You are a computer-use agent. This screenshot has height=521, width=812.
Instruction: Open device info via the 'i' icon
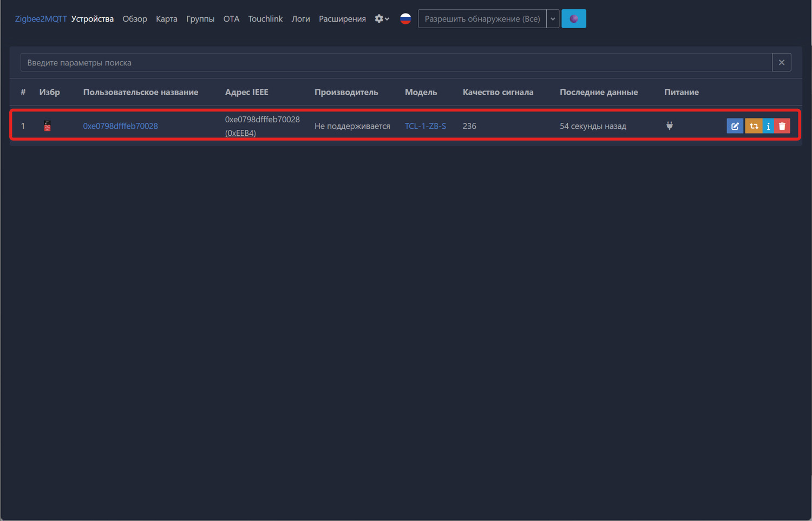(768, 126)
